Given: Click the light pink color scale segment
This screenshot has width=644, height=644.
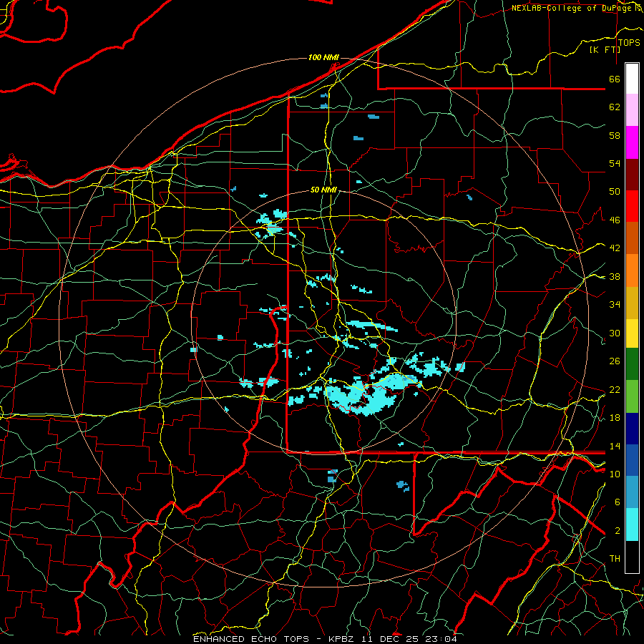Looking at the screenshot, I should coord(632,110).
